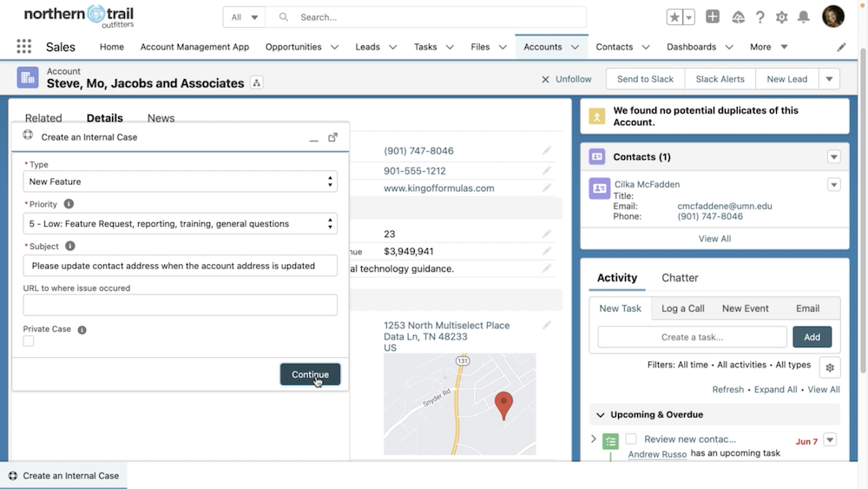Viewport: 868px width, 489px height.
Task: Open the Priority picklist
Action: point(180,224)
